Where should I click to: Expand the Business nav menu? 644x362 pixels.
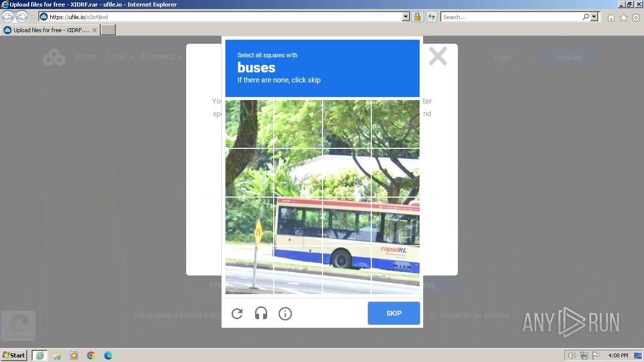coord(161,57)
